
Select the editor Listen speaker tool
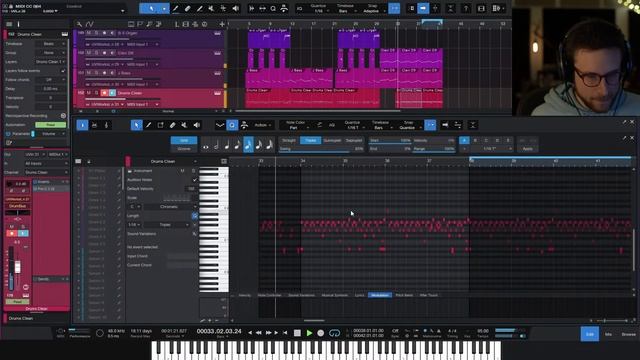[x=197, y=125]
